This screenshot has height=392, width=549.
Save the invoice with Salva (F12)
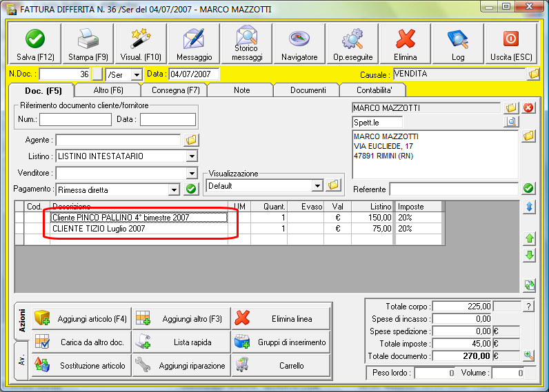pyautogui.click(x=35, y=43)
